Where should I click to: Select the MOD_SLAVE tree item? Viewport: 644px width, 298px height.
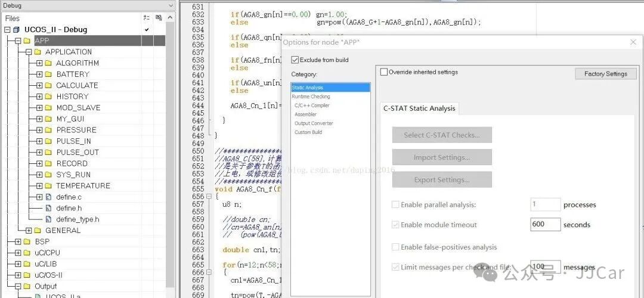[x=78, y=107]
